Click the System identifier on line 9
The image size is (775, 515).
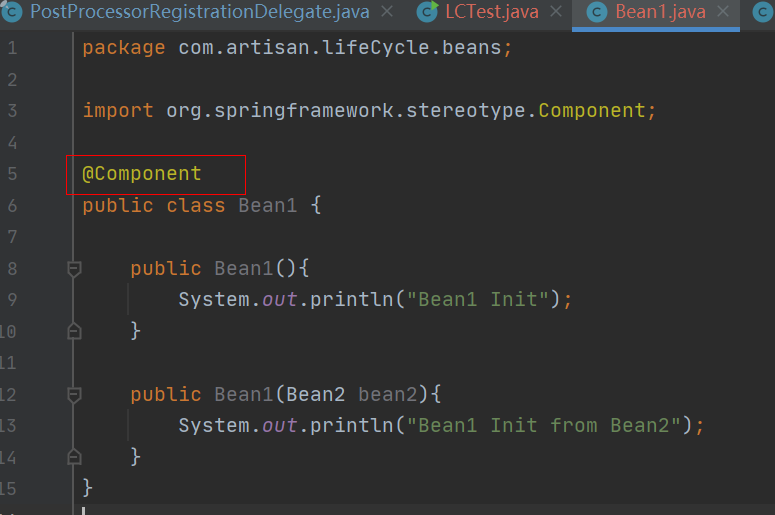[214, 300]
